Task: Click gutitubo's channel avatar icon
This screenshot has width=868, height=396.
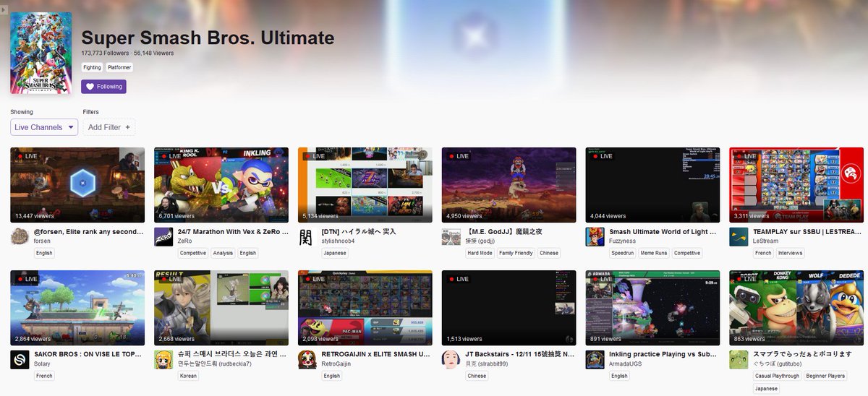Action: (x=739, y=360)
